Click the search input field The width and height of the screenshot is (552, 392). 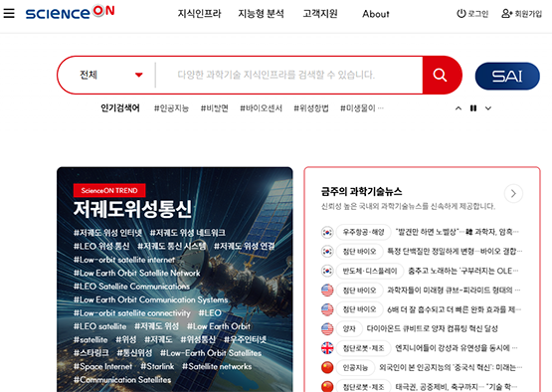(x=288, y=75)
